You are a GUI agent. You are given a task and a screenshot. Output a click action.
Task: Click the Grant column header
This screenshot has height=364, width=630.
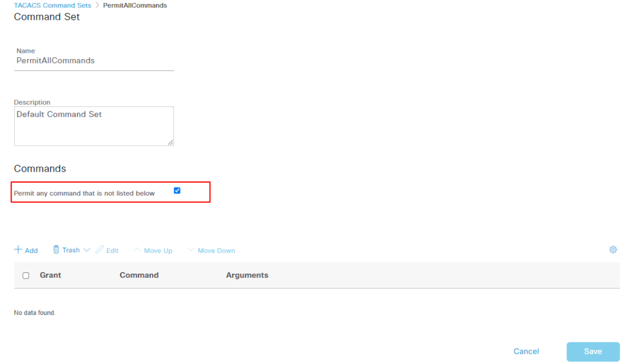(50, 275)
